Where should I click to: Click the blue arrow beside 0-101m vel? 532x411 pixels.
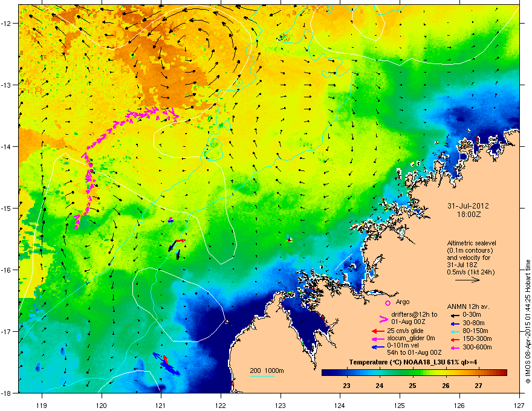[x=378, y=346]
